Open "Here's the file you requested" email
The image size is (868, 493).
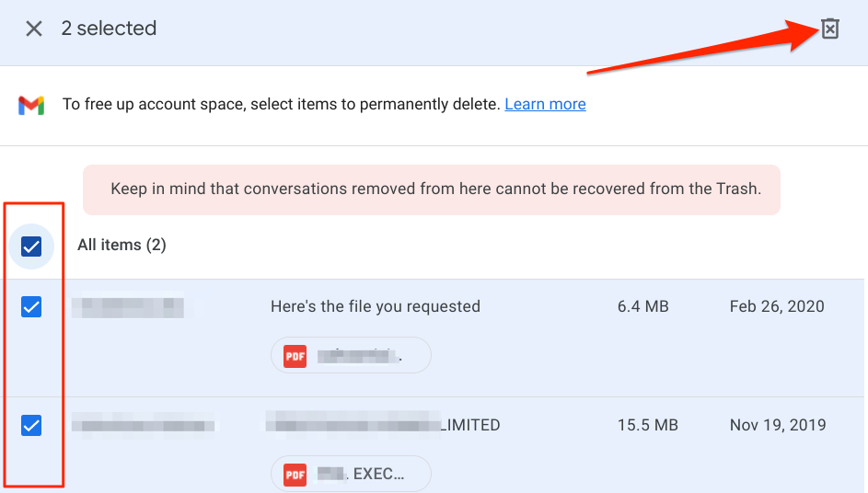point(376,306)
